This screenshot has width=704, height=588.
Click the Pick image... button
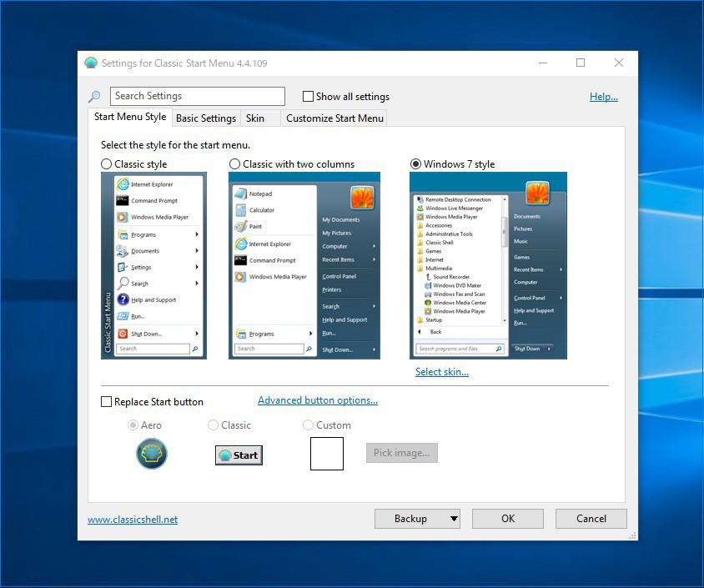[402, 453]
